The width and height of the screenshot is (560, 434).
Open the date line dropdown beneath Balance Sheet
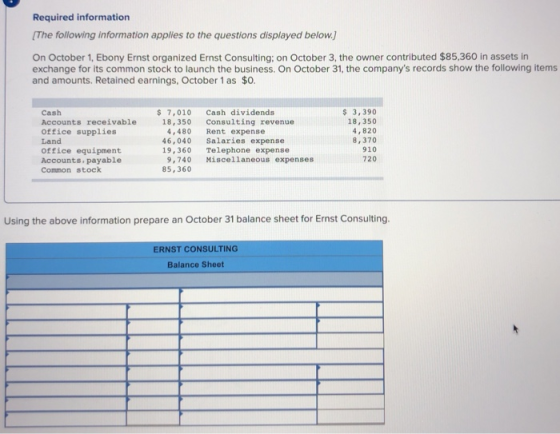click(x=195, y=280)
